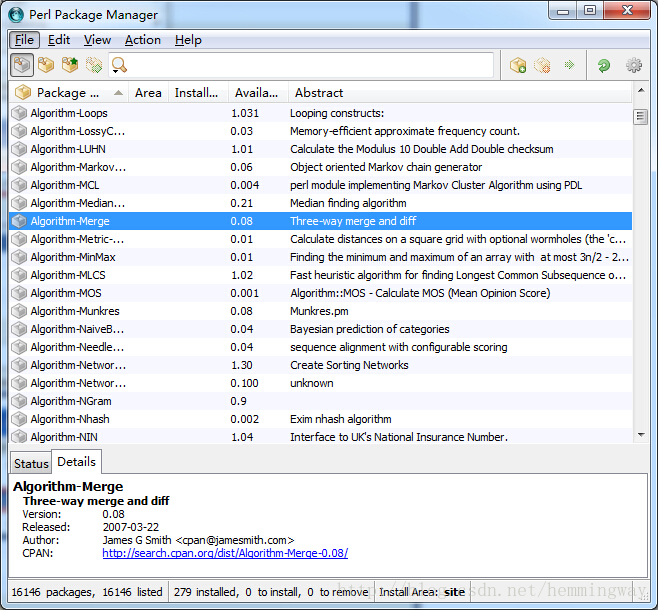Mark selected package for removal icon
Screen dimensions: 658x610
pos(542,65)
